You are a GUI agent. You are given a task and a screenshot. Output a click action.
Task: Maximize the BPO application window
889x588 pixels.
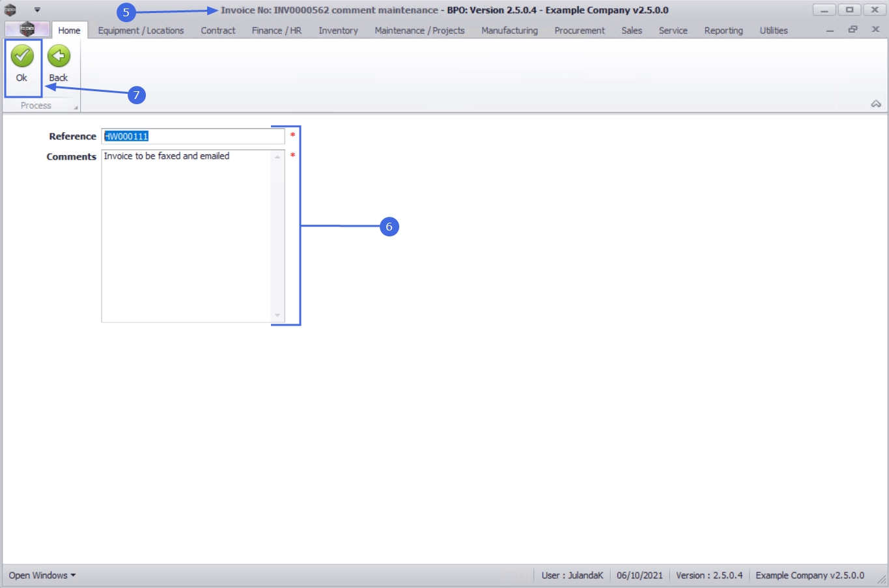pyautogui.click(x=849, y=10)
